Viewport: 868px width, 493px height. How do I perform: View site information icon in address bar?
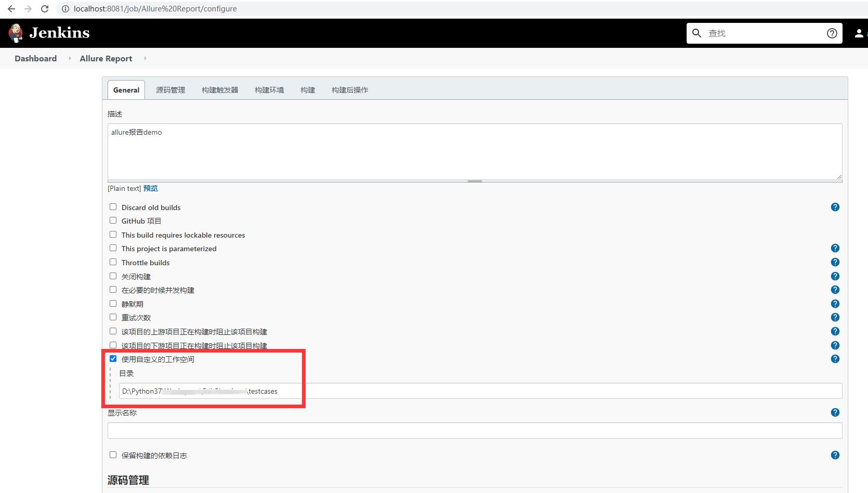65,9
